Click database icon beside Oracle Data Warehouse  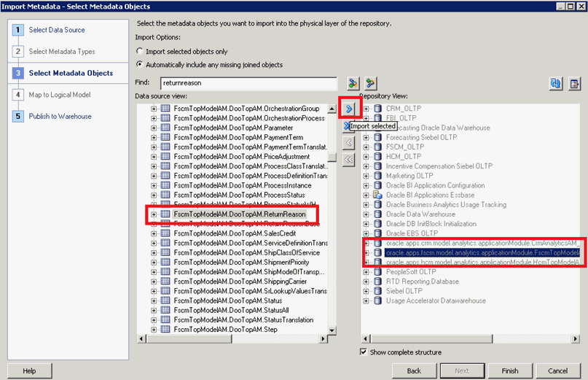point(377,214)
